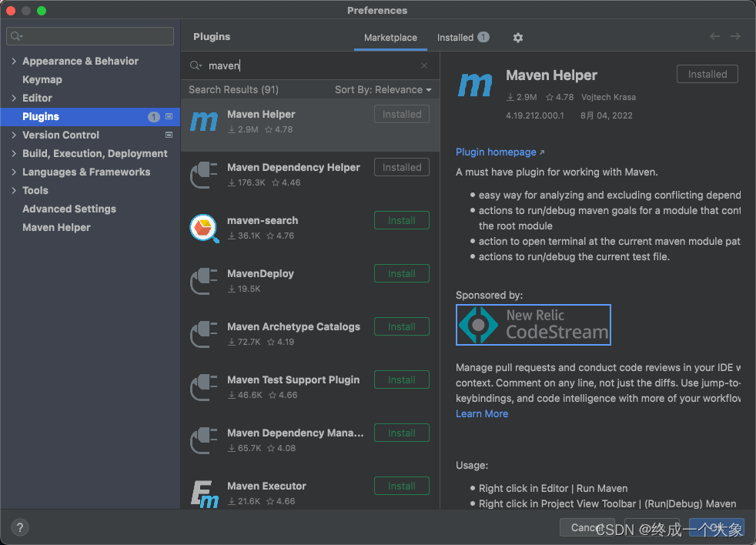Image resolution: width=756 pixels, height=545 pixels.
Task: Select the Maven Executor plugin name
Action: pyautogui.click(x=266, y=486)
